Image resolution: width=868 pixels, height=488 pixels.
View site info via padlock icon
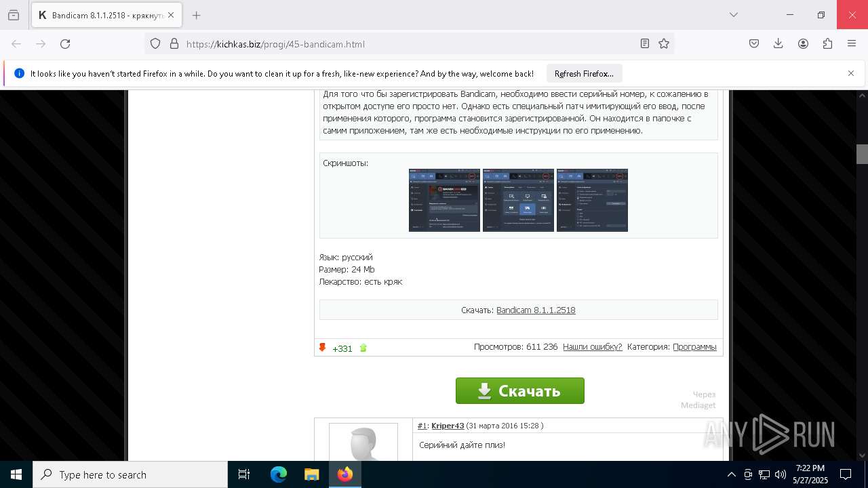(x=174, y=44)
